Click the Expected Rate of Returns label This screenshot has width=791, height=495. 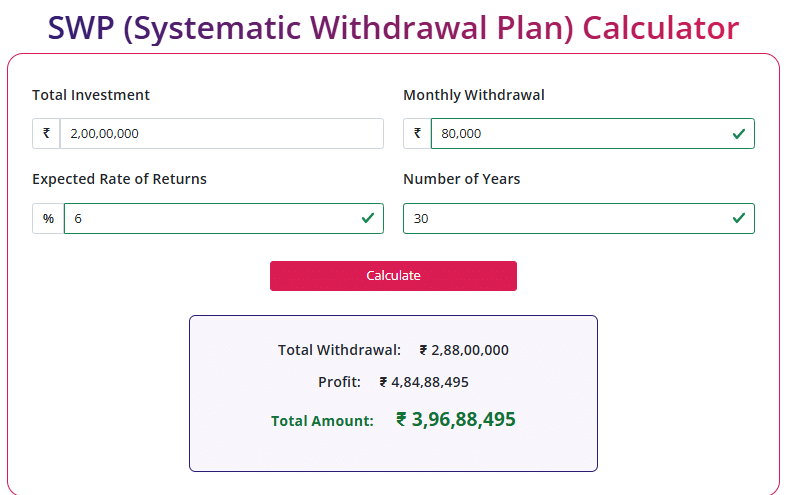119,179
